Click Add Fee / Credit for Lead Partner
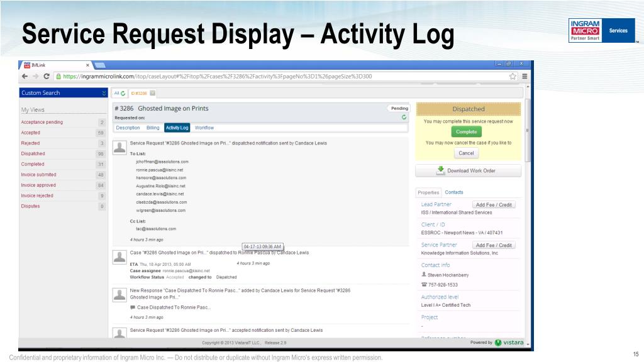Viewport: 644px width, 362px height. (494, 204)
